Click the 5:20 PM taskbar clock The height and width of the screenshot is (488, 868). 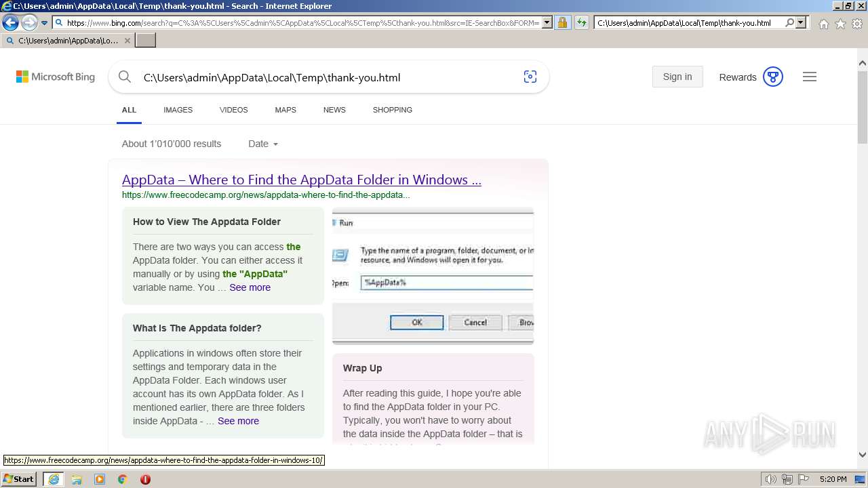[833, 479]
